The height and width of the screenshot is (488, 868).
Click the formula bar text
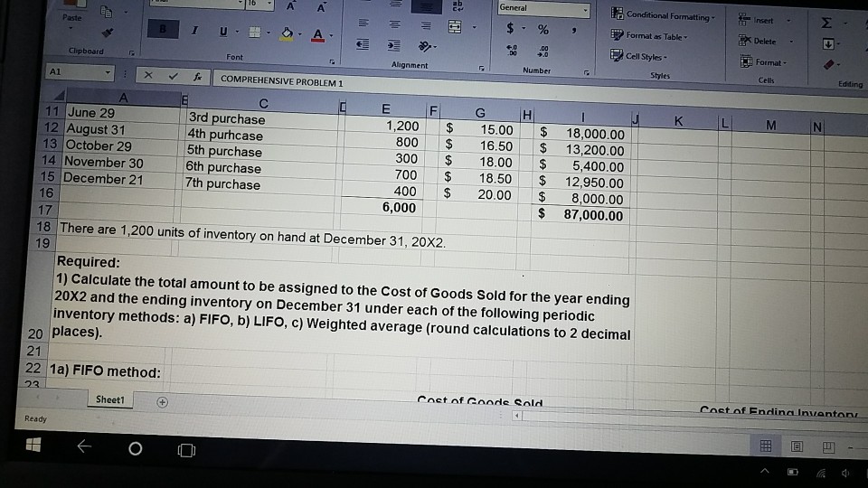pos(282,81)
